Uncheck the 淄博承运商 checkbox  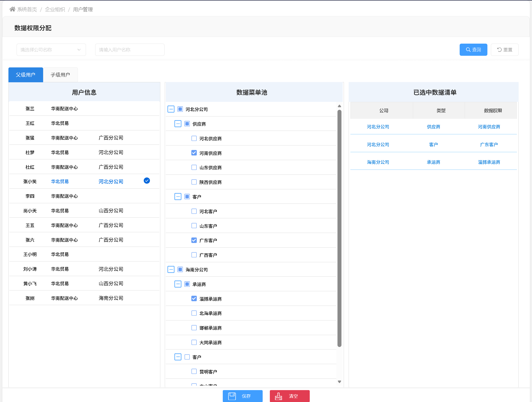pyautogui.click(x=194, y=299)
